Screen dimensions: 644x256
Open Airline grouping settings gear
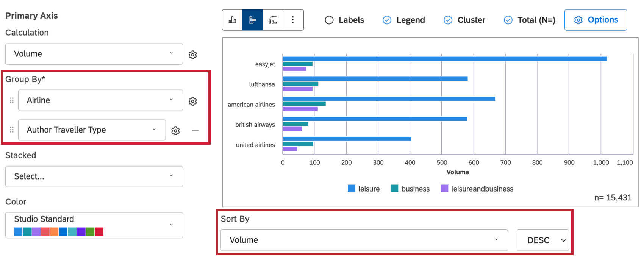click(193, 101)
